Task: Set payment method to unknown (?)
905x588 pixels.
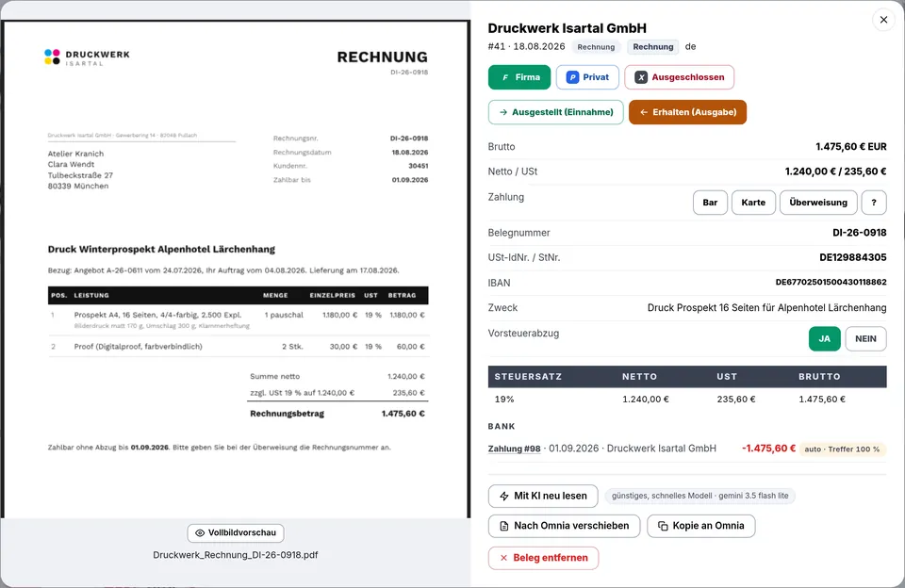Action: pos(874,203)
